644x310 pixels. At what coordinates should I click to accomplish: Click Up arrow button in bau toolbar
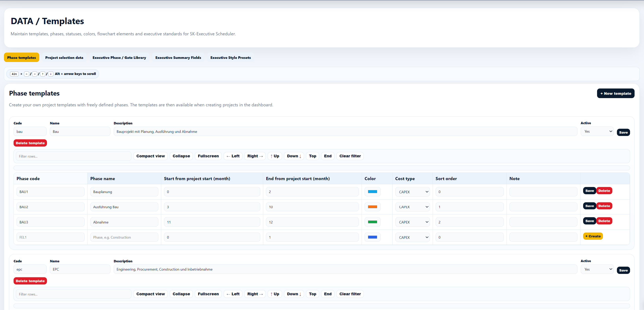[x=275, y=156]
